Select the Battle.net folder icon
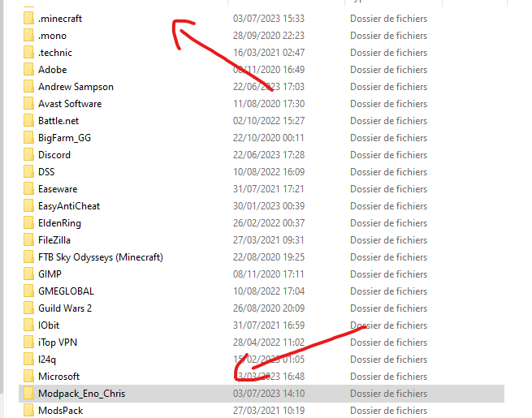The width and height of the screenshot is (532, 418). click(29, 120)
